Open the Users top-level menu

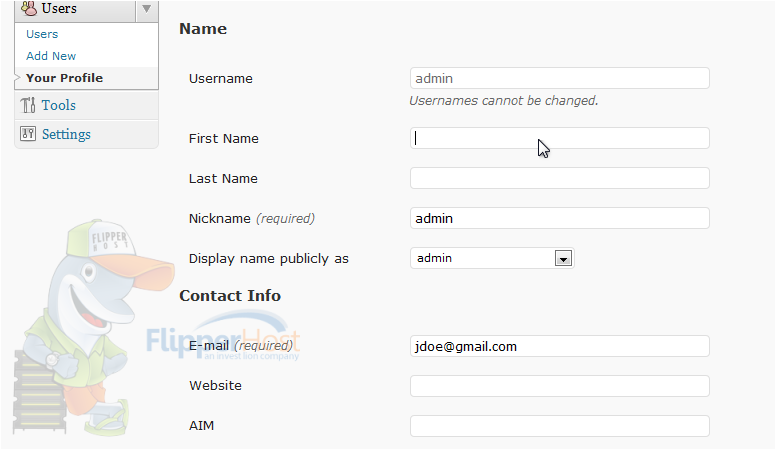coord(59,8)
